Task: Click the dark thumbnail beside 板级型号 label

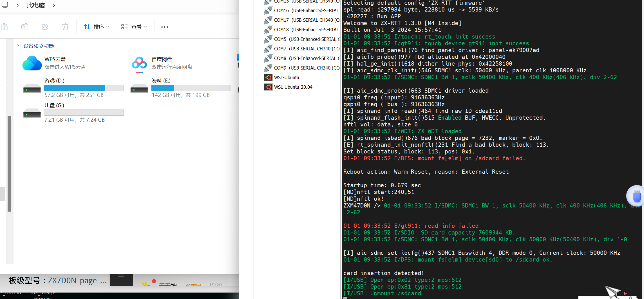Action: click(121, 280)
